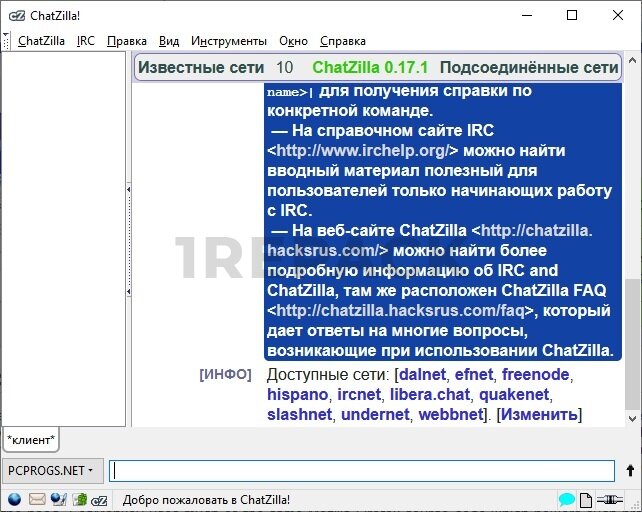The image size is (642, 512).
Task: Open the Справка menu
Action: tap(342, 41)
